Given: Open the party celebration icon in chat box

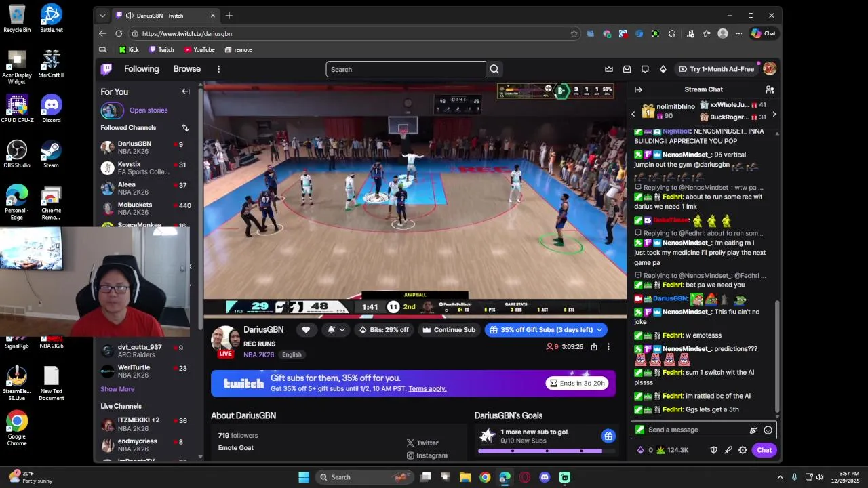Looking at the screenshot, I should (x=753, y=430).
